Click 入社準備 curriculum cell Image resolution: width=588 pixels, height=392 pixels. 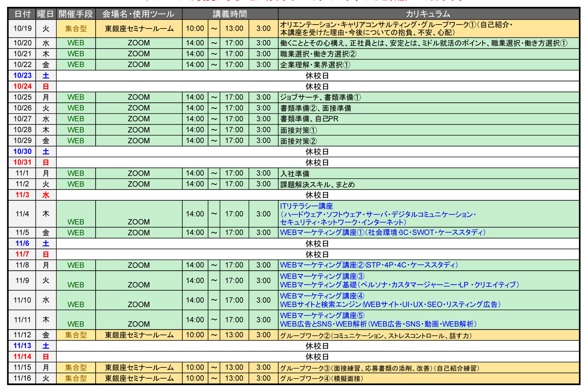pyautogui.click(x=429, y=173)
